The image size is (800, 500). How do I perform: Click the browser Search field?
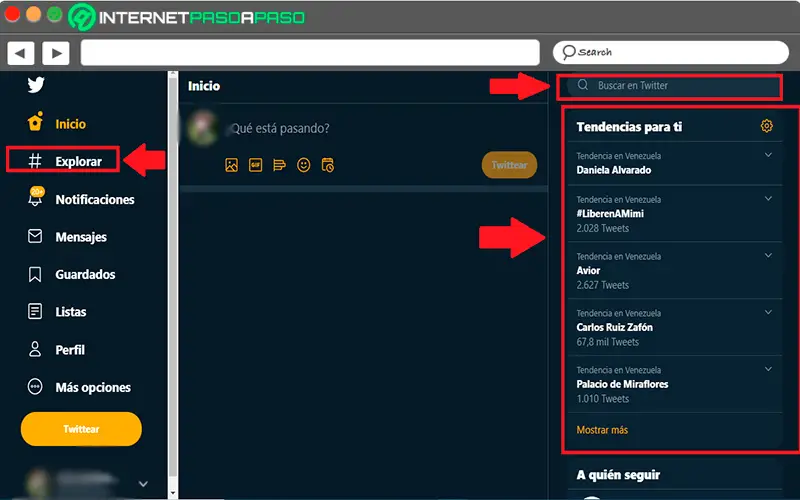[x=671, y=52]
